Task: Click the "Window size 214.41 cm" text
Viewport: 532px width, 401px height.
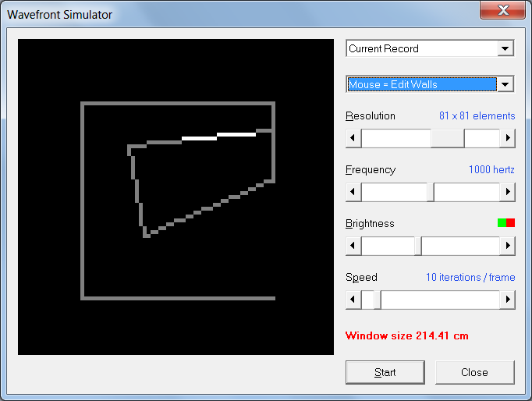Action: [407, 336]
